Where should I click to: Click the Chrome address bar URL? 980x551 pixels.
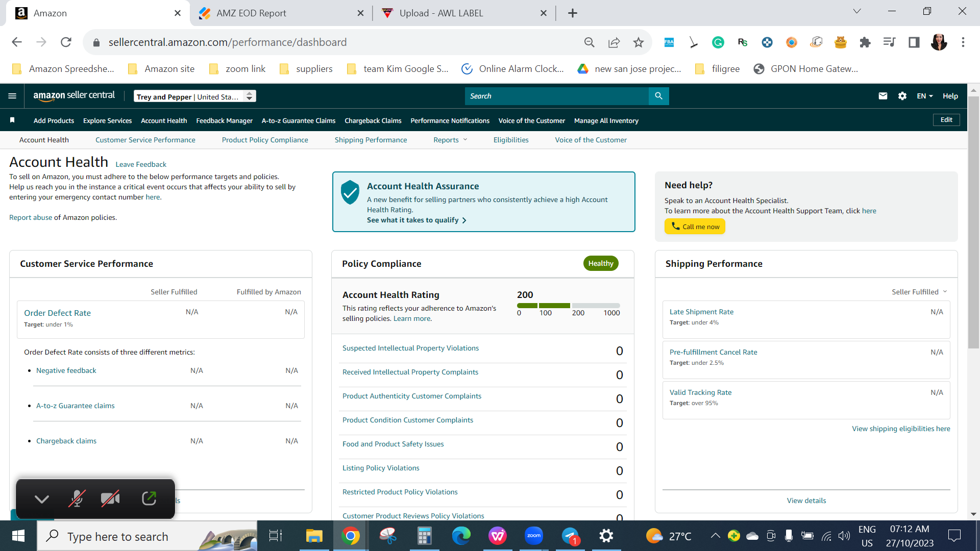tap(228, 42)
